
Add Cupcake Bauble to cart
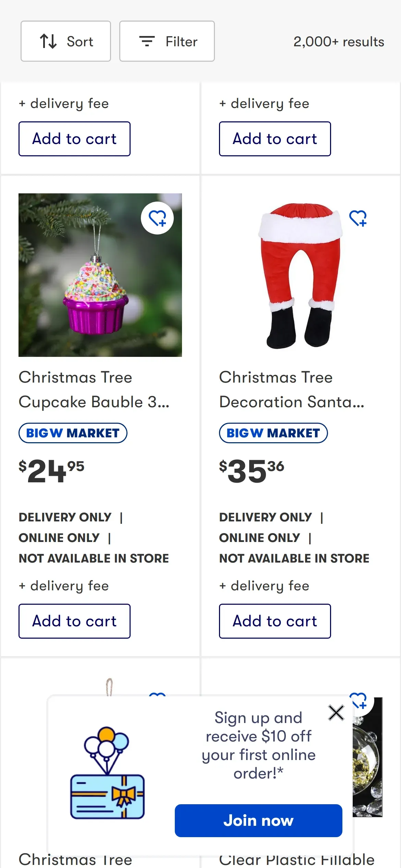pyautogui.click(x=74, y=621)
